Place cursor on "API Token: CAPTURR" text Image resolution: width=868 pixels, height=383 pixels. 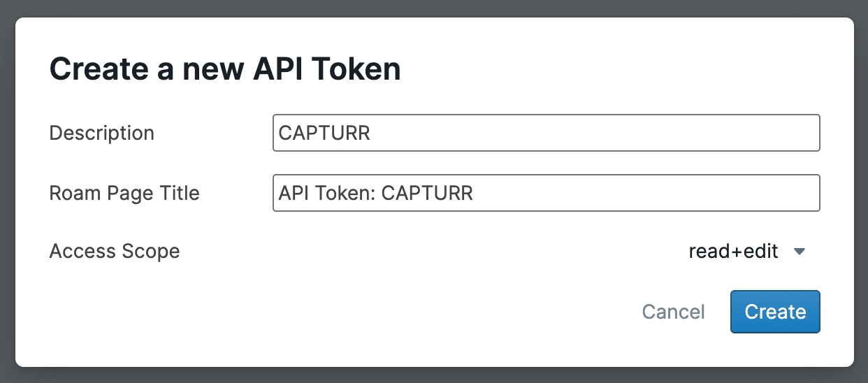[376, 193]
